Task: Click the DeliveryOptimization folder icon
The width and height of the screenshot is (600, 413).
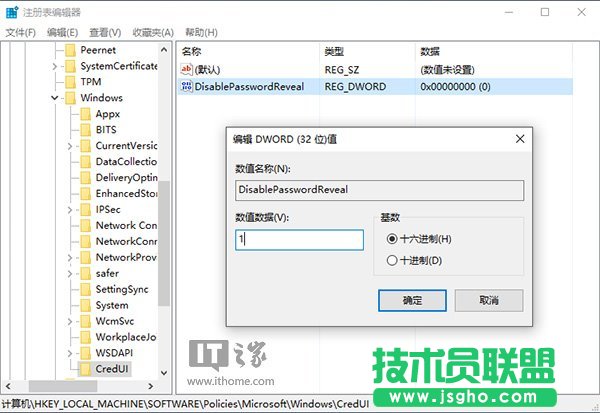Action: pos(86,178)
